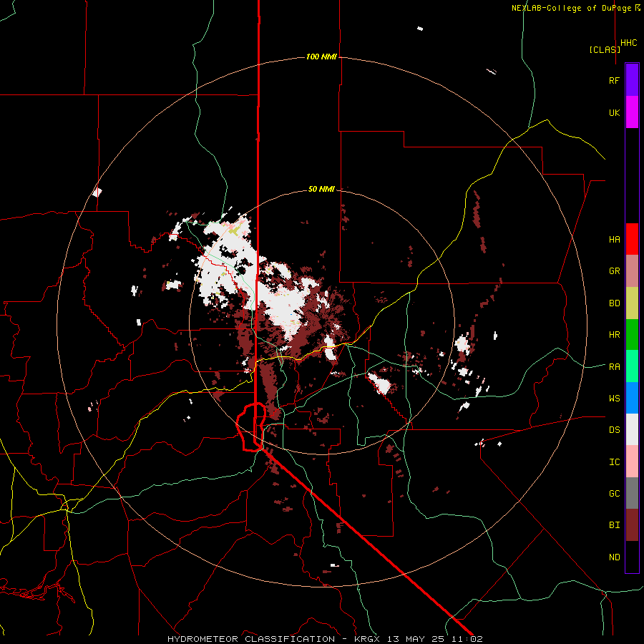The height and width of the screenshot is (644, 644).
Task: Click the WS legend label
Action: [614, 398]
